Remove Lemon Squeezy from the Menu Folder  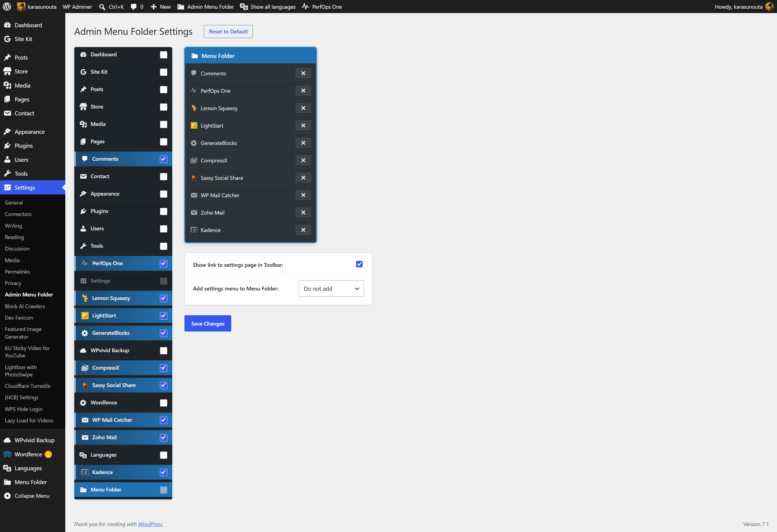pos(303,108)
